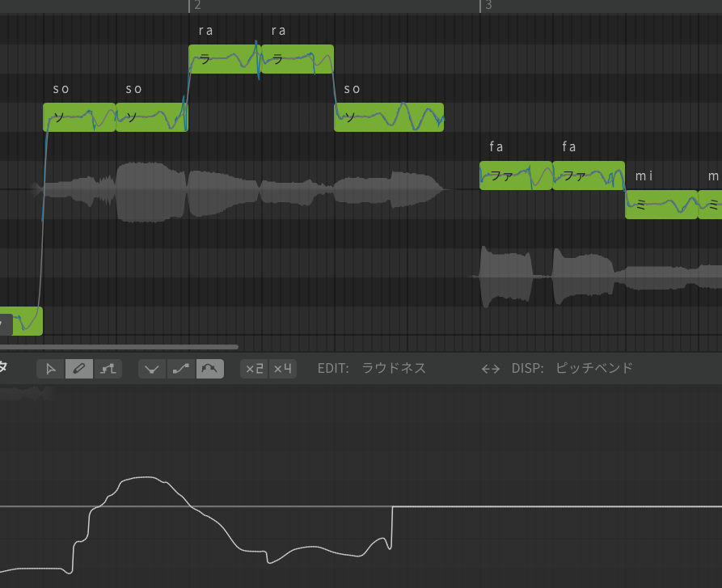
Task: Select the first ソ note after the low note
Action: pyautogui.click(x=79, y=117)
